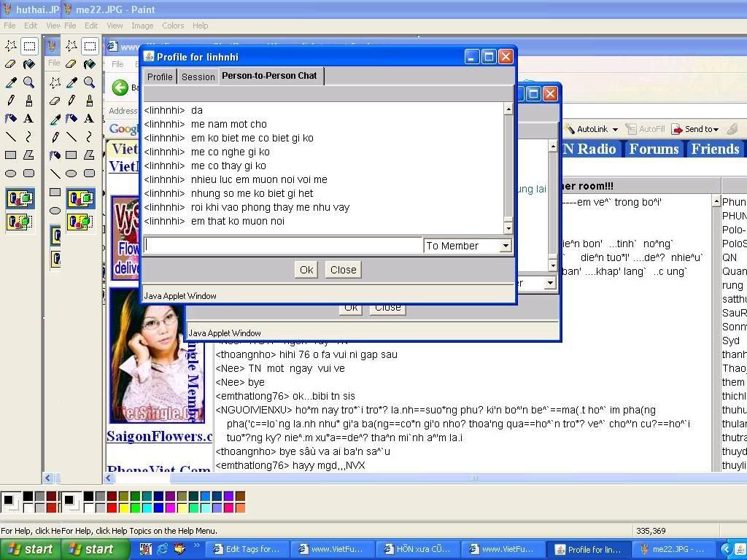Select the Line tool in leftmost toolbox
The height and width of the screenshot is (560, 747).
coord(10,137)
